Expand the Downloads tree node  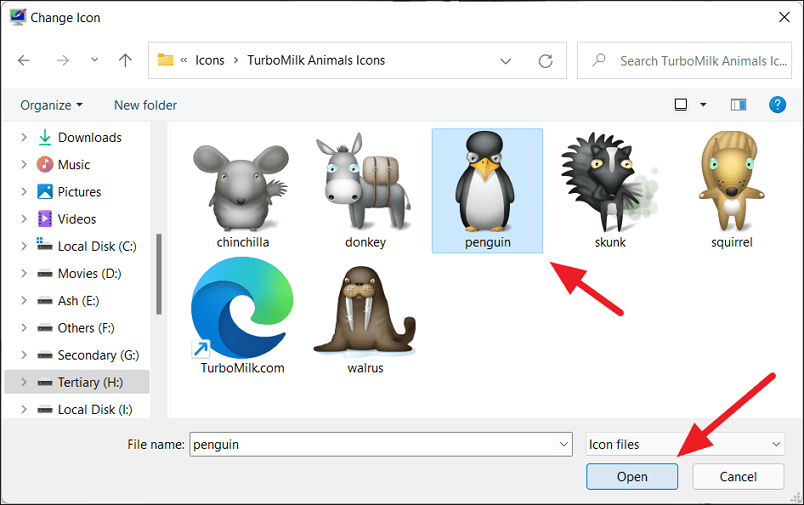(24, 137)
